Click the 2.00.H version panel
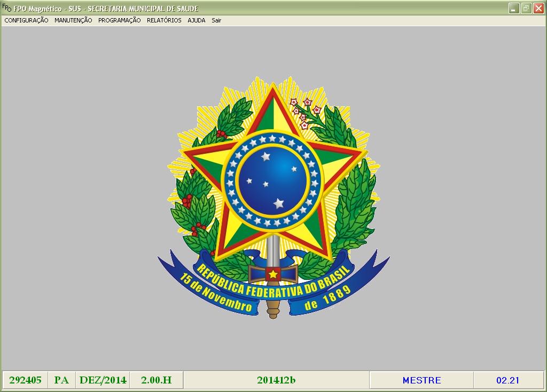This screenshot has width=547, height=392. [x=156, y=380]
